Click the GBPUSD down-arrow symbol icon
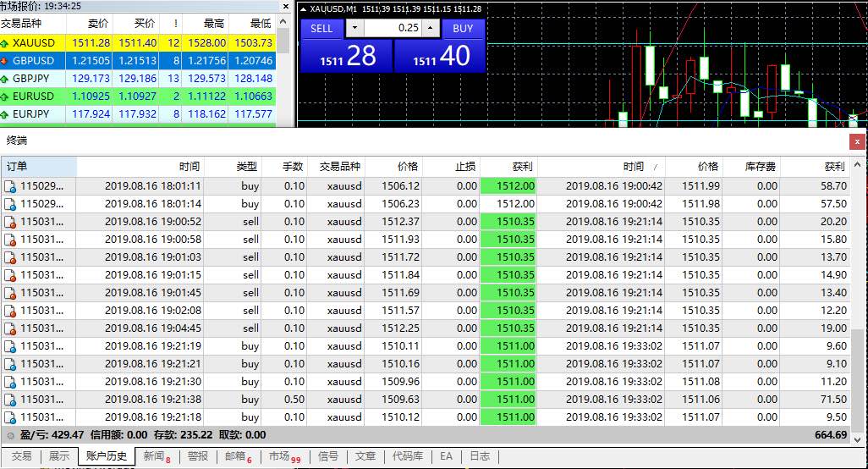Viewport: 868px width, 469px height. click(4, 61)
